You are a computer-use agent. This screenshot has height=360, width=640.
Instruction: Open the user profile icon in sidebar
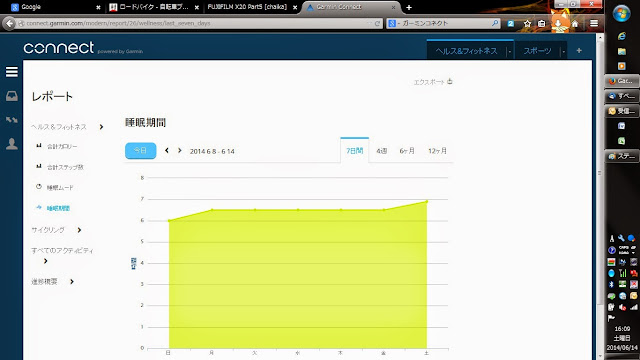pos(11,144)
